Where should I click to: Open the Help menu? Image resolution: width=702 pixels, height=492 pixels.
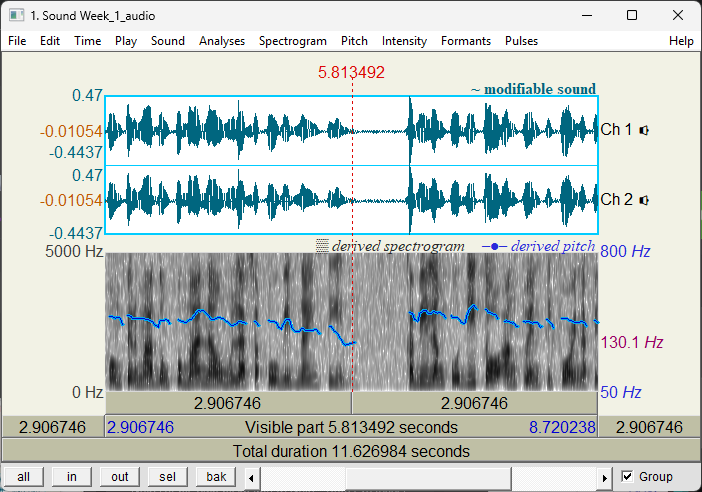(681, 41)
